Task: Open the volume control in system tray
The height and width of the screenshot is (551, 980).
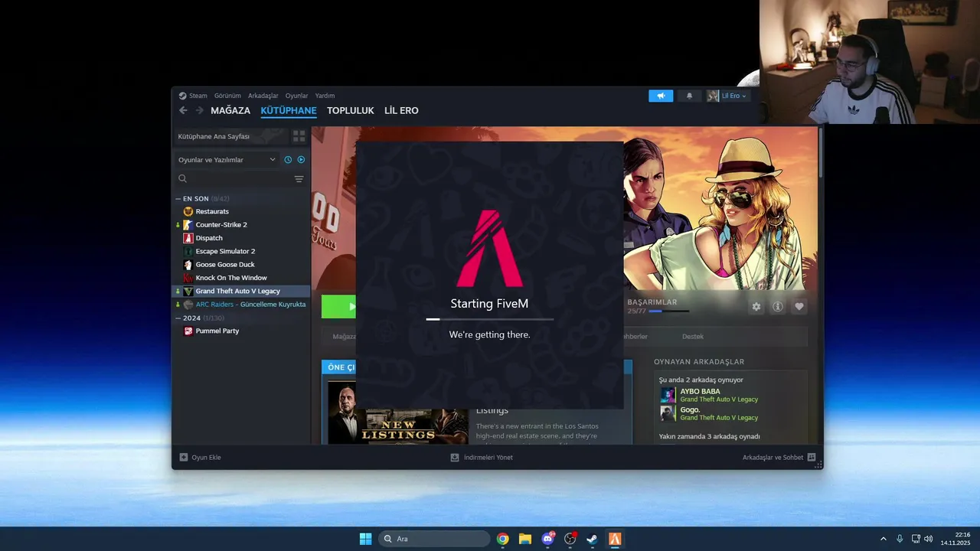Action: [x=929, y=539]
